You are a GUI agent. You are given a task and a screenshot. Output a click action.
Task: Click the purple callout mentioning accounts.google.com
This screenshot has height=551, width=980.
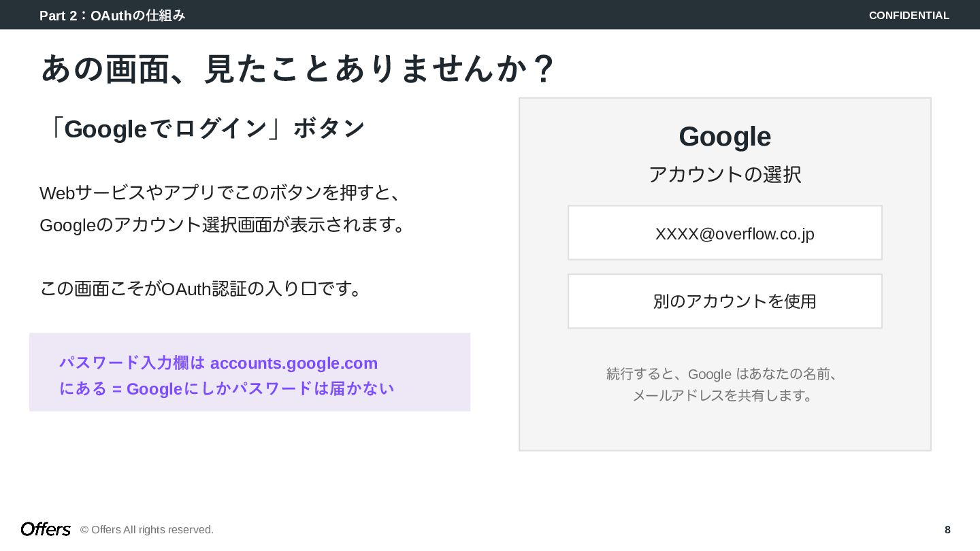tap(250, 371)
